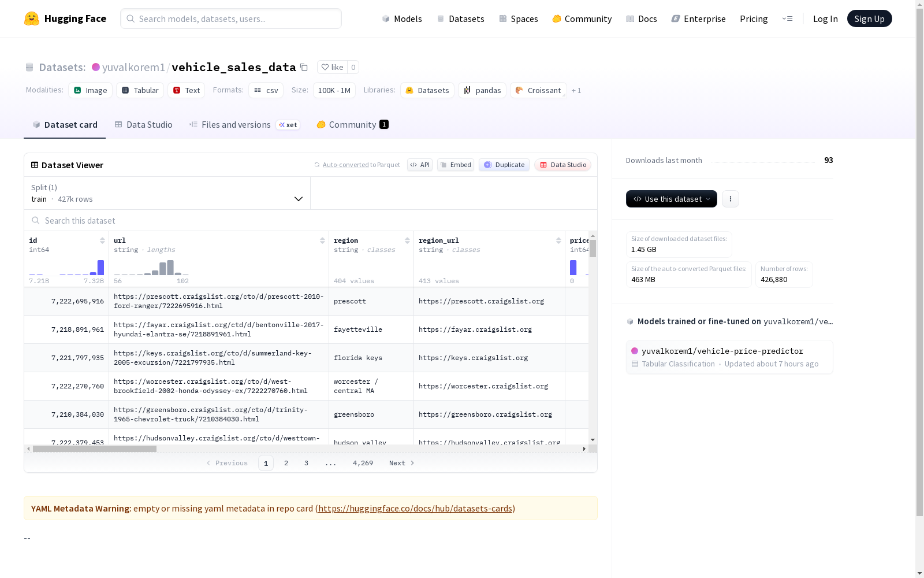Go to the Pricing page
Viewport: 924px width, 578px height.
754,18
